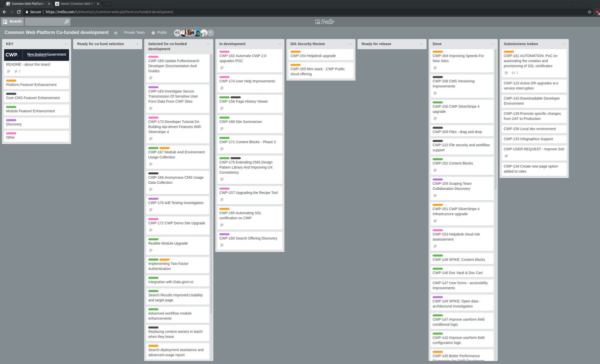Open the KS member avatar
This screenshot has width=600, height=364.
point(177,32)
